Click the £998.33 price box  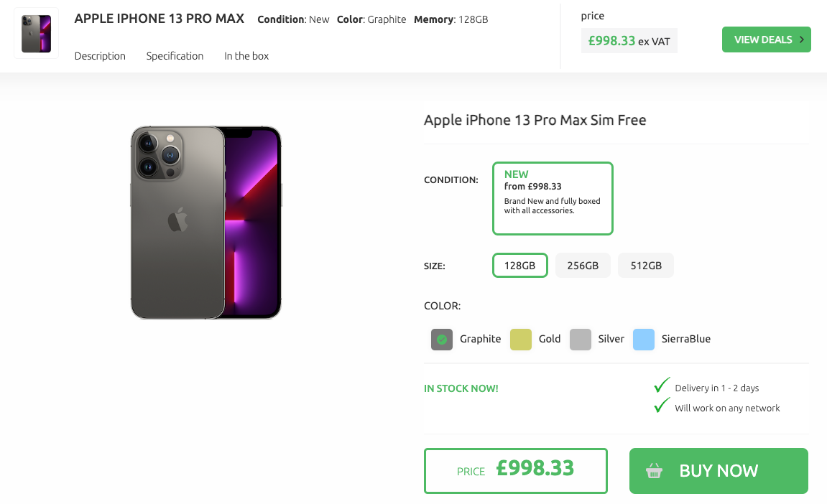[515, 471]
